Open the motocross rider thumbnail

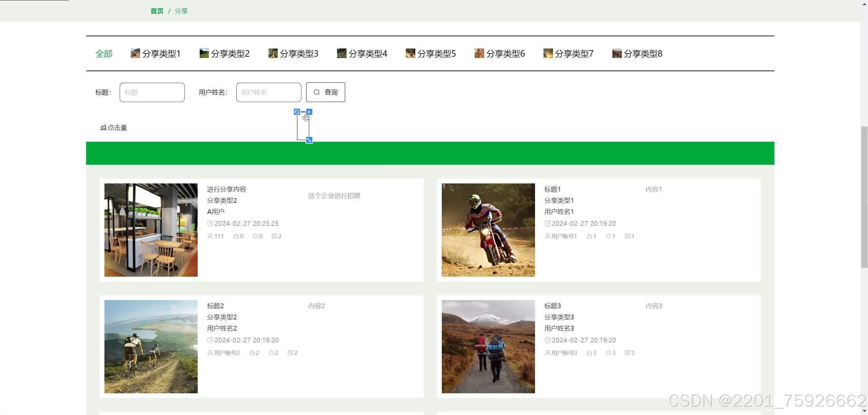coord(488,230)
